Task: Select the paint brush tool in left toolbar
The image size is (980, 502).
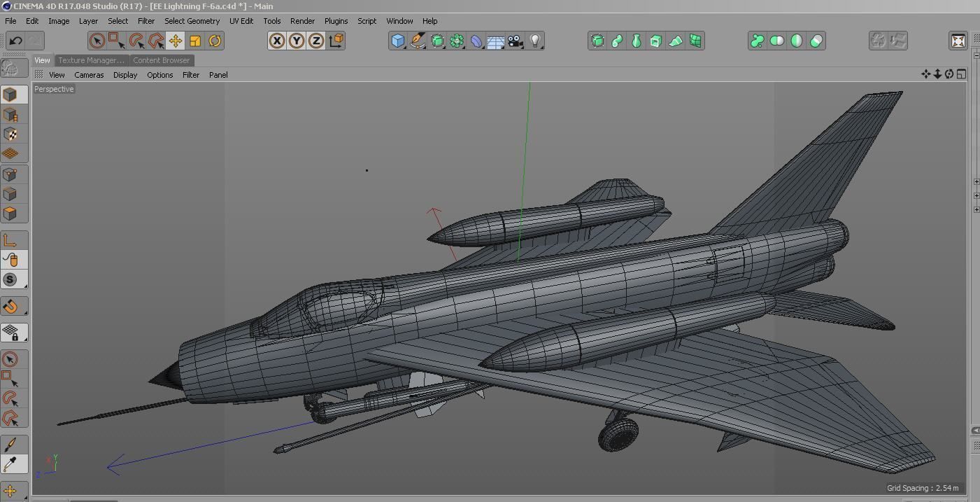Action: coord(10,445)
